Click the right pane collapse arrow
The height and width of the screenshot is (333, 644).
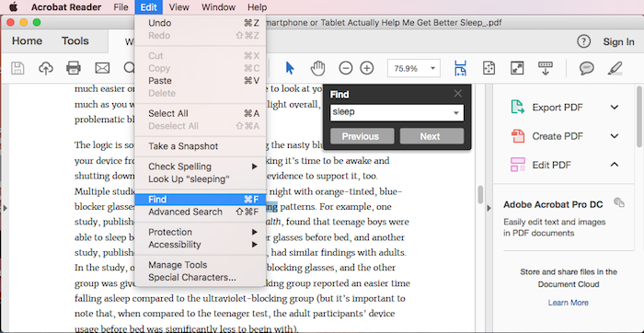(489, 208)
